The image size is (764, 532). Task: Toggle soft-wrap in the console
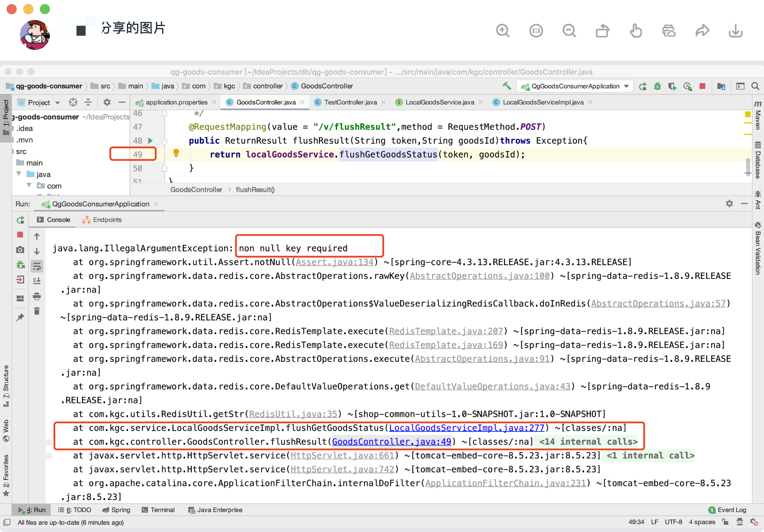pyautogui.click(x=37, y=266)
